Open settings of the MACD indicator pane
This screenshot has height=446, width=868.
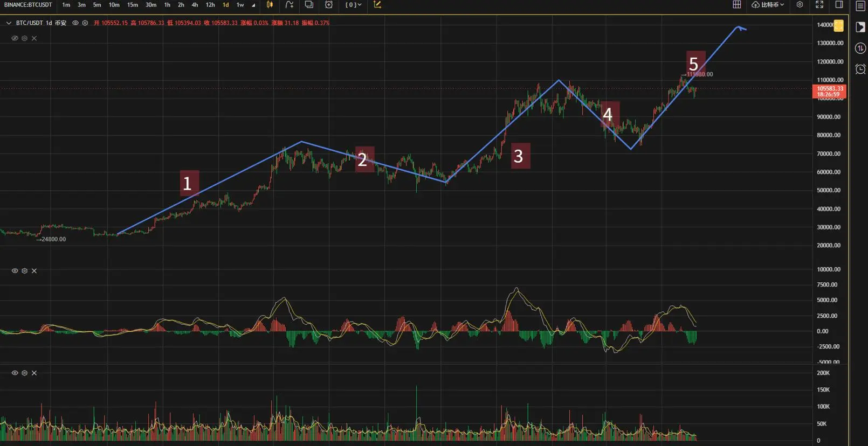click(x=24, y=271)
